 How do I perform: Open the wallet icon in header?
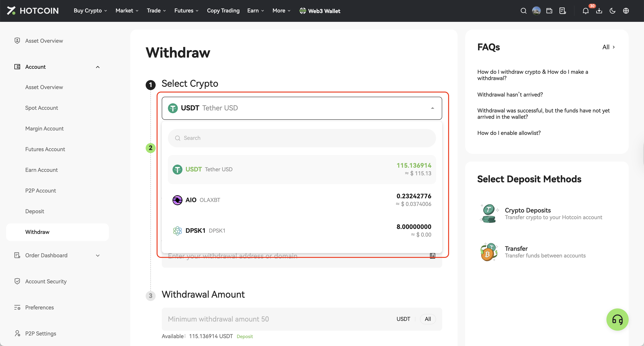click(x=549, y=11)
